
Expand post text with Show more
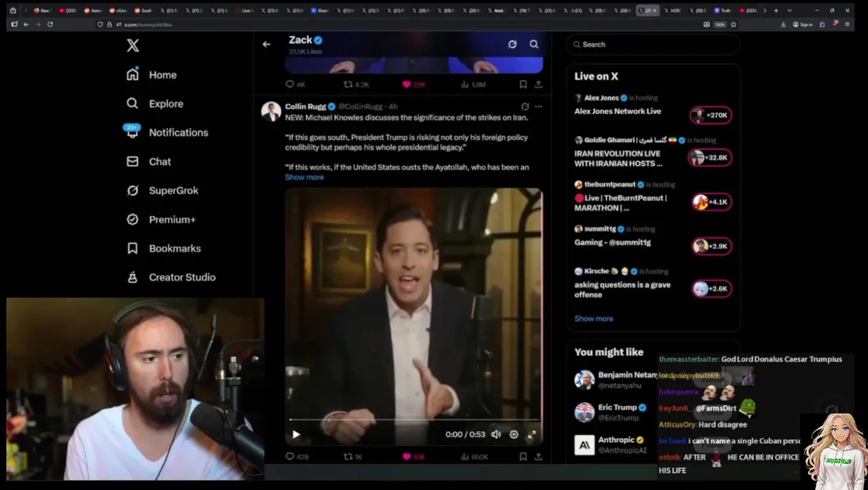304,177
